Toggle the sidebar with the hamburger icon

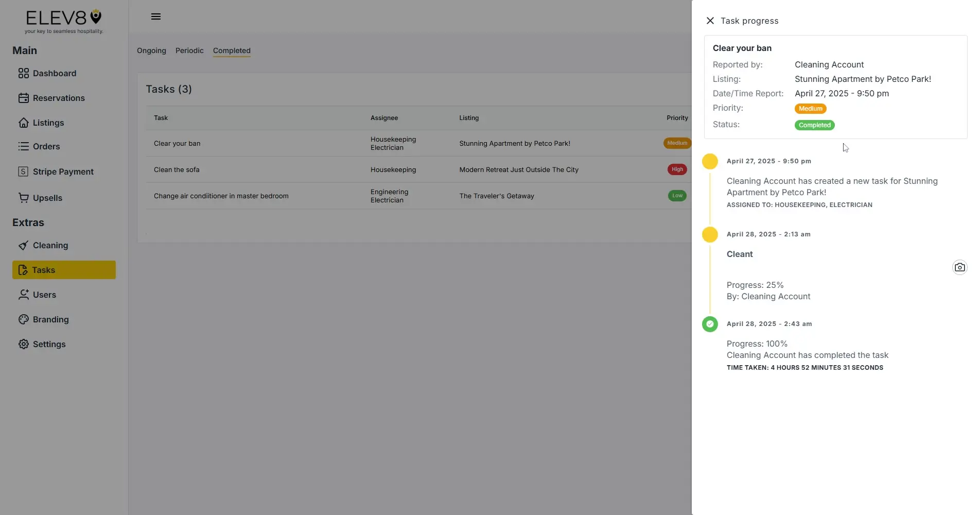tap(155, 16)
